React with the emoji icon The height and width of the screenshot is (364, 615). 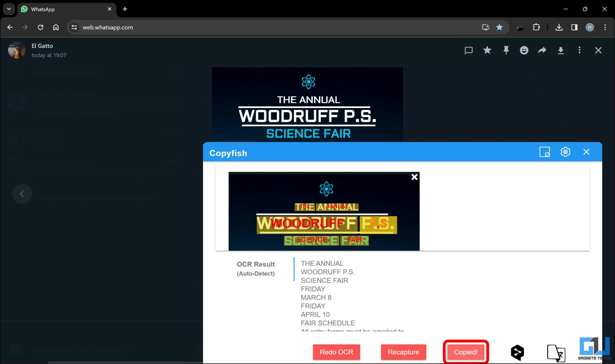click(x=524, y=50)
